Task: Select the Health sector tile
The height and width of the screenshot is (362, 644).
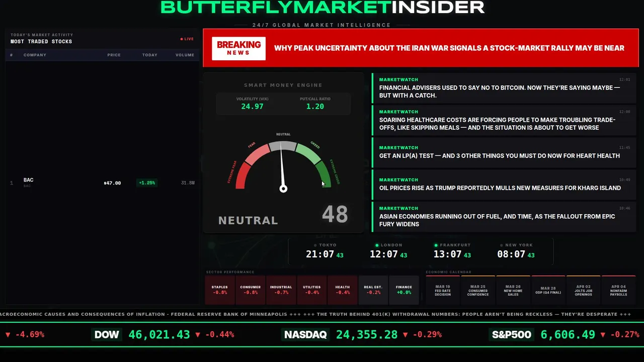Action: pyautogui.click(x=343, y=290)
